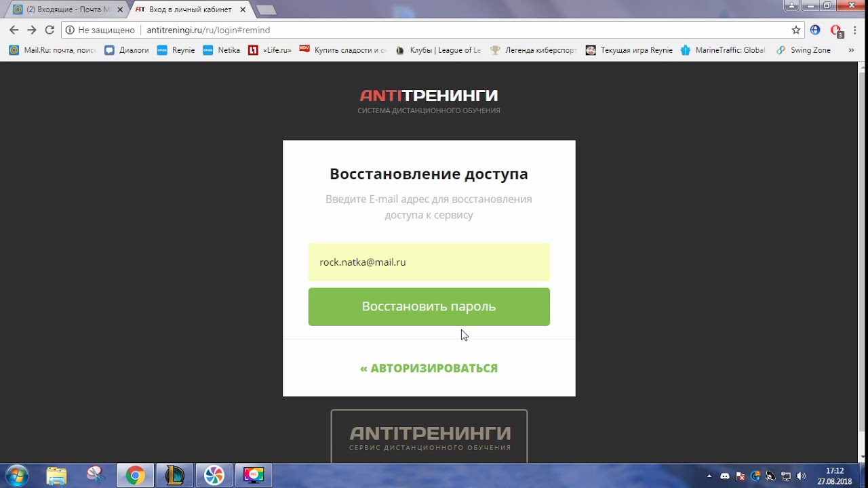
Task: Click the 'Восстановить пароль' button
Action: [429, 306]
